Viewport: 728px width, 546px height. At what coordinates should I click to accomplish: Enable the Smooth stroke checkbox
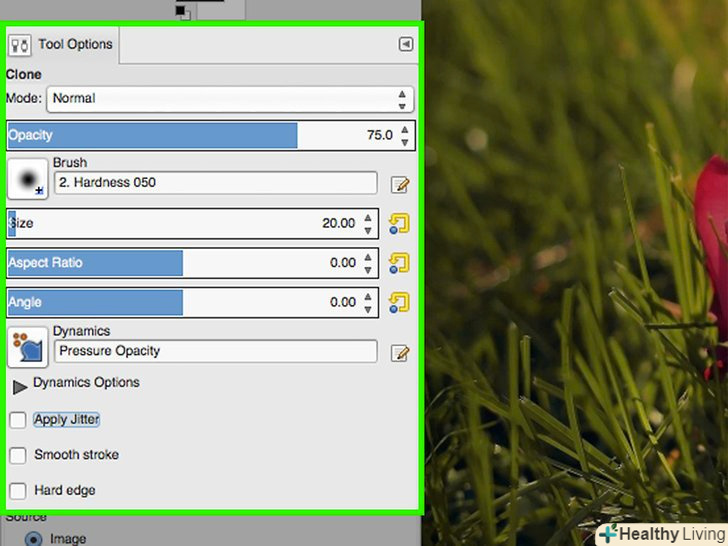(18, 455)
